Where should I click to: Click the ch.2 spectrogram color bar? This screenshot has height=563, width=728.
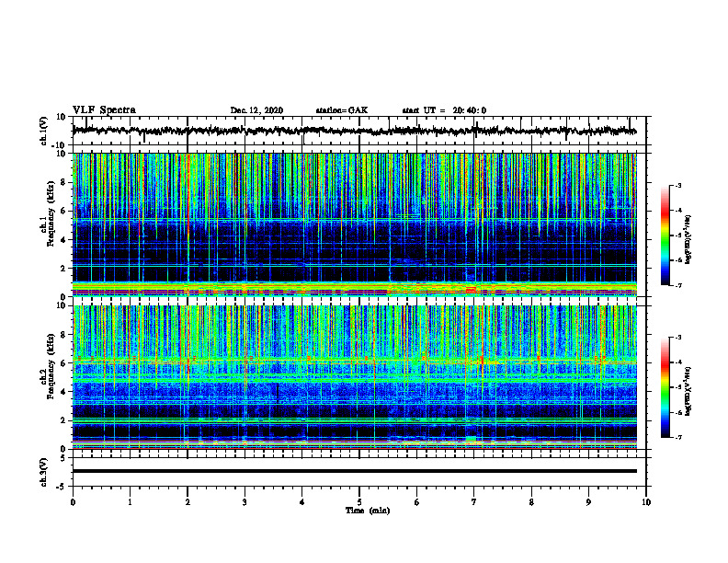(665, 387)
